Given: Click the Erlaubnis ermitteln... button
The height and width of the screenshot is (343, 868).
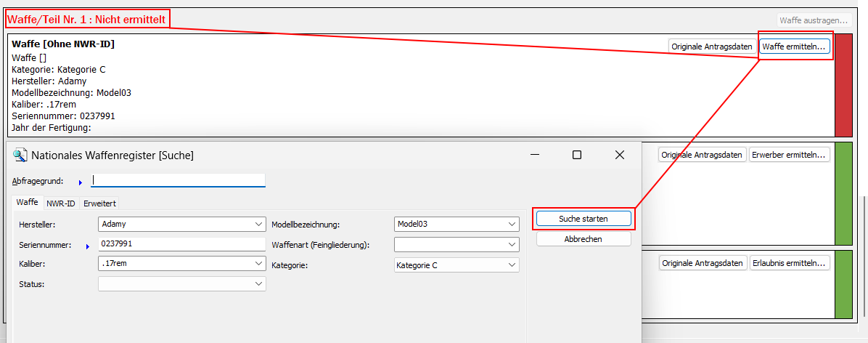Looking at the screenshot, I should click(790, 263).
